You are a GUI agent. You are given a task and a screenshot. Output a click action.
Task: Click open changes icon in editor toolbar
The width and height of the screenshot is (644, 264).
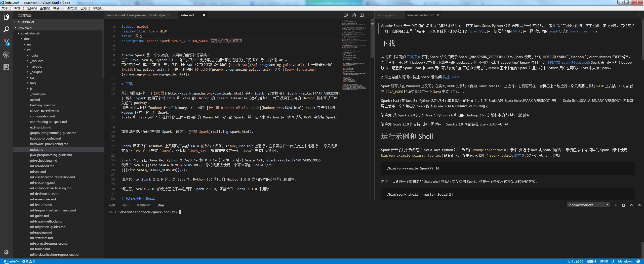[346, 15]
